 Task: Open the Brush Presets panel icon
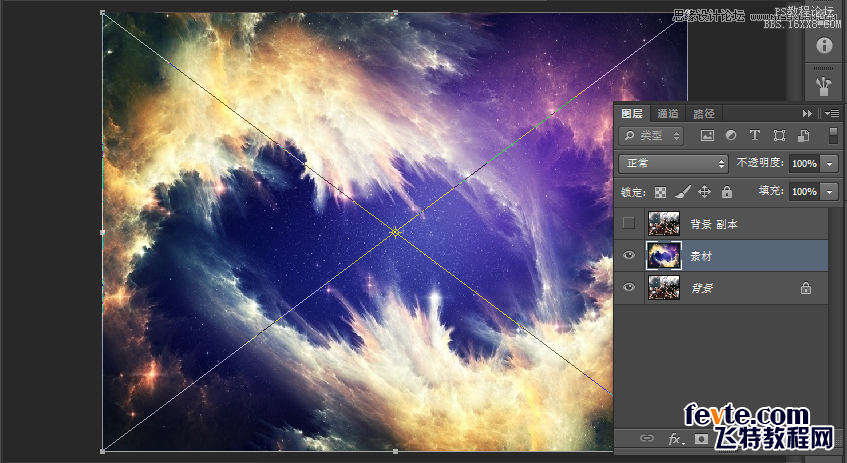coord(824,84)
